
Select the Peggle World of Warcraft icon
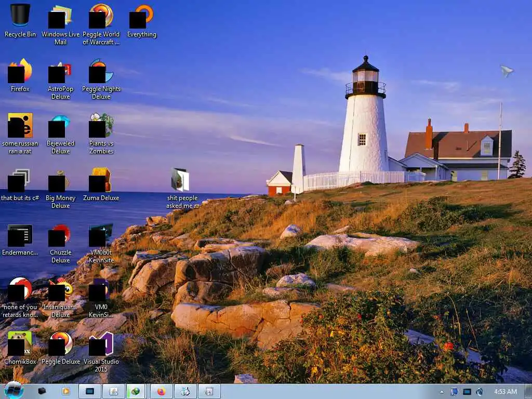point(101,16)
